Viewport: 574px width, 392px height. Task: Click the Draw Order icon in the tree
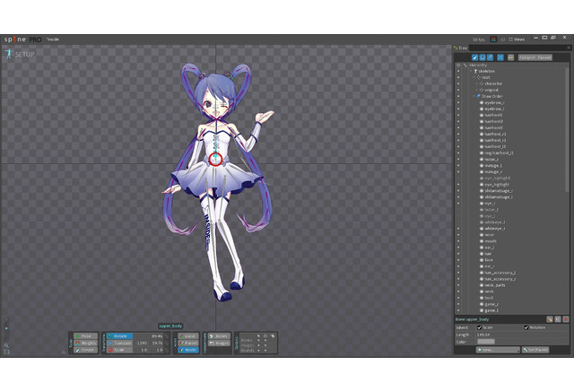click(x=478, y=96)
